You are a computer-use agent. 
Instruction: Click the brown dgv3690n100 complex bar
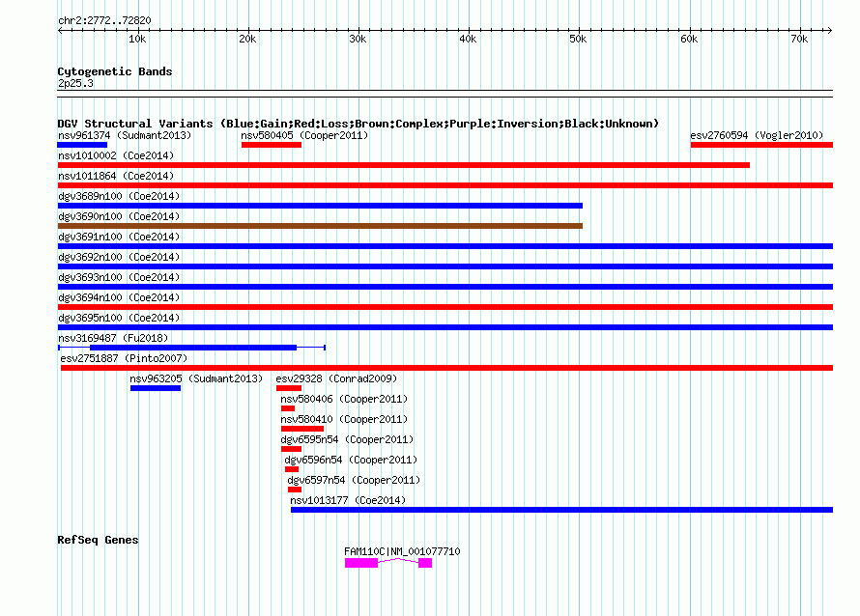point(320,226)
